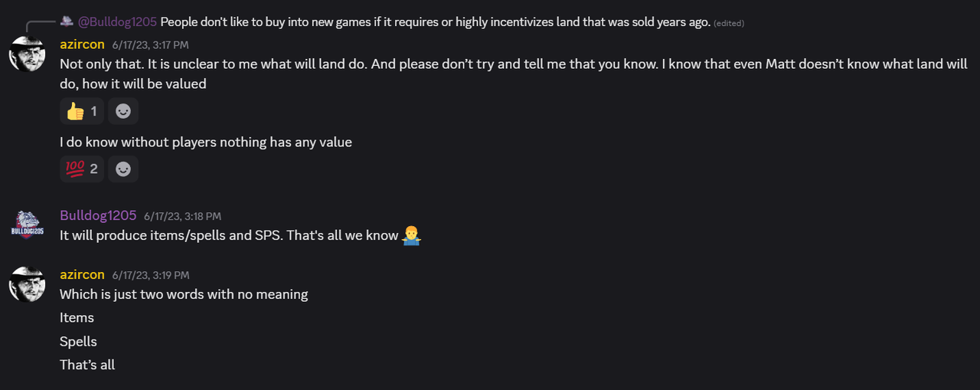Click azircon username at 3:17 PM

tap(82, 44)
